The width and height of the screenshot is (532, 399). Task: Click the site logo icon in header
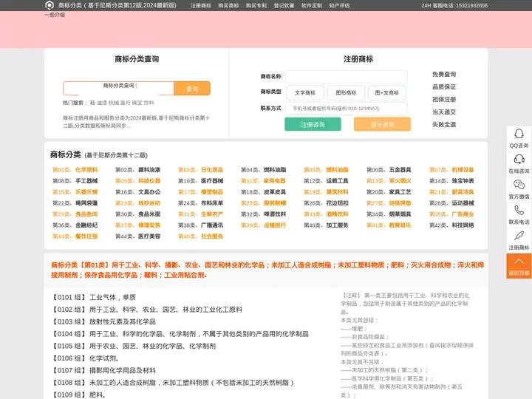pos(50,5)
